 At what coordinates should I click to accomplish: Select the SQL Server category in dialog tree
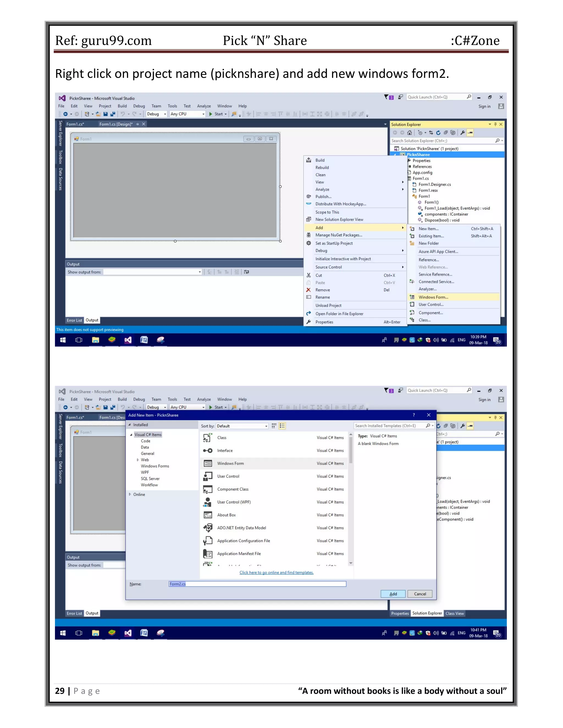[x=150, y=479]
